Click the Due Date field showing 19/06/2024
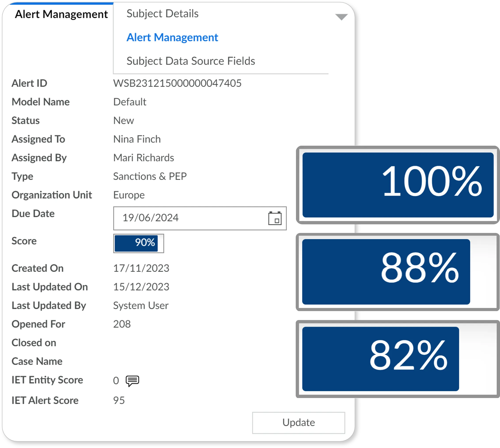This screenshot has width=500, height=448. click(200, 218)
